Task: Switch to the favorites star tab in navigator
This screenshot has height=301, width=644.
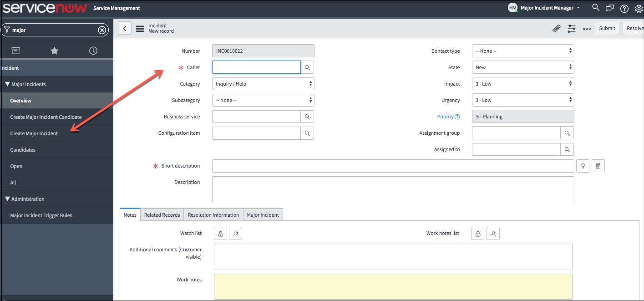Action: click(54, 50)
